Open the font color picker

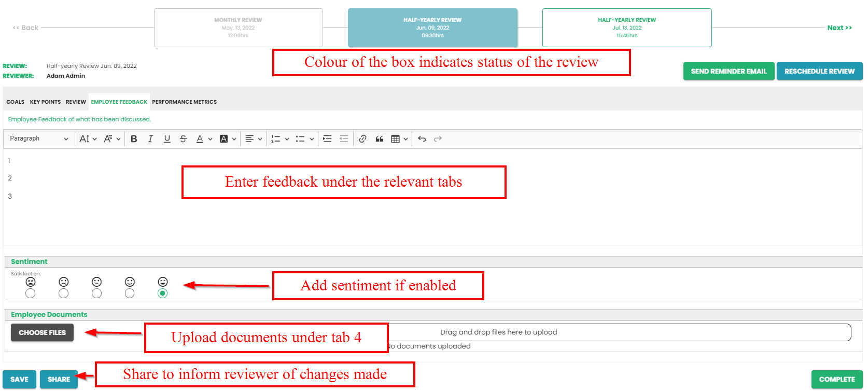(204, 139)
